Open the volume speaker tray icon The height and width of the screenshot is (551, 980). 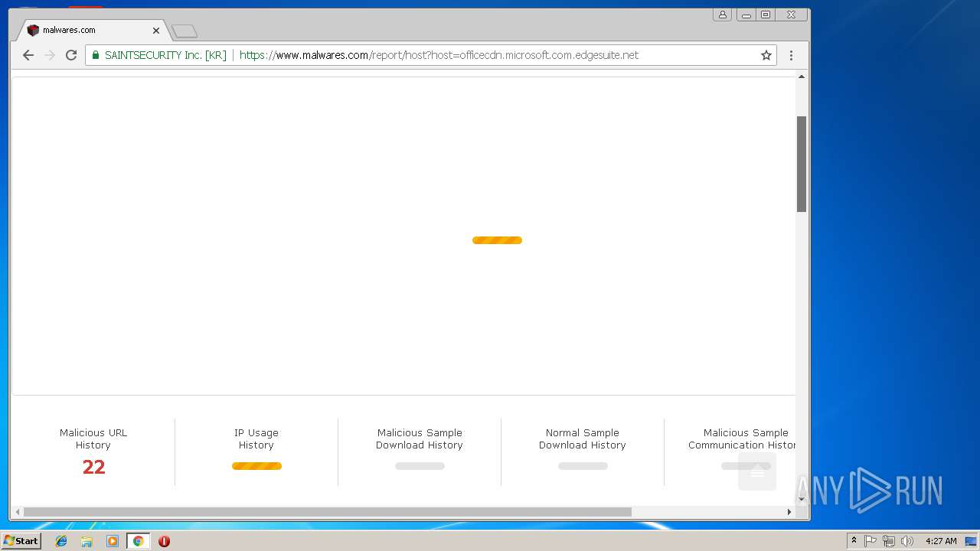tap(907, 541)
